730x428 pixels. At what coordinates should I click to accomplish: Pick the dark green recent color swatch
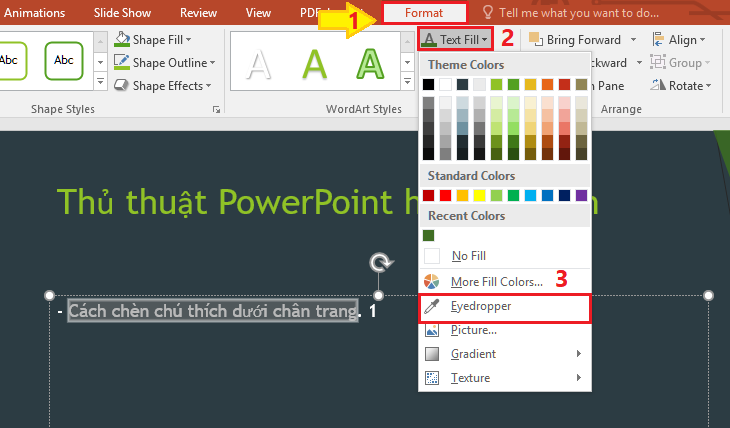pyautogui.click(x=428, y=236)
